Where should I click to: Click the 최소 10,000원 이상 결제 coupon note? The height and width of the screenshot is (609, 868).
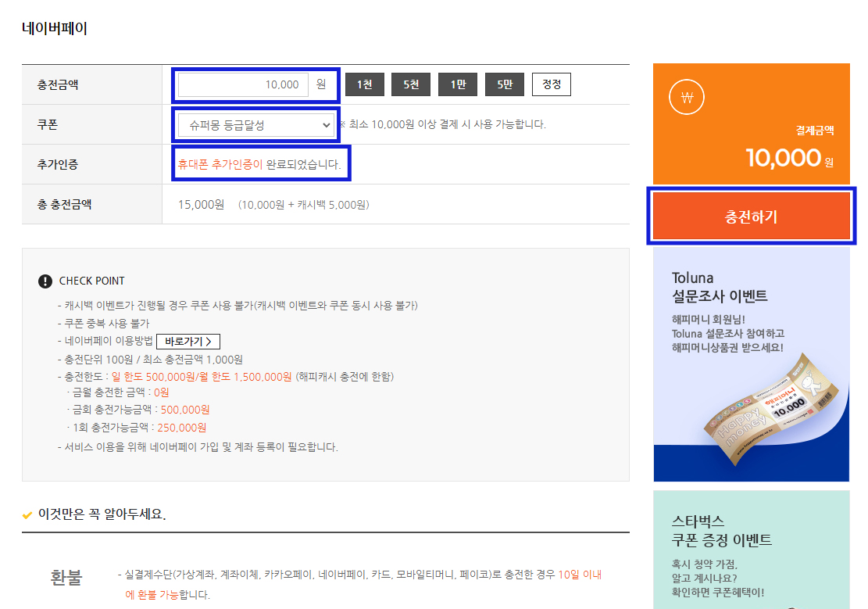coord(442,124)
